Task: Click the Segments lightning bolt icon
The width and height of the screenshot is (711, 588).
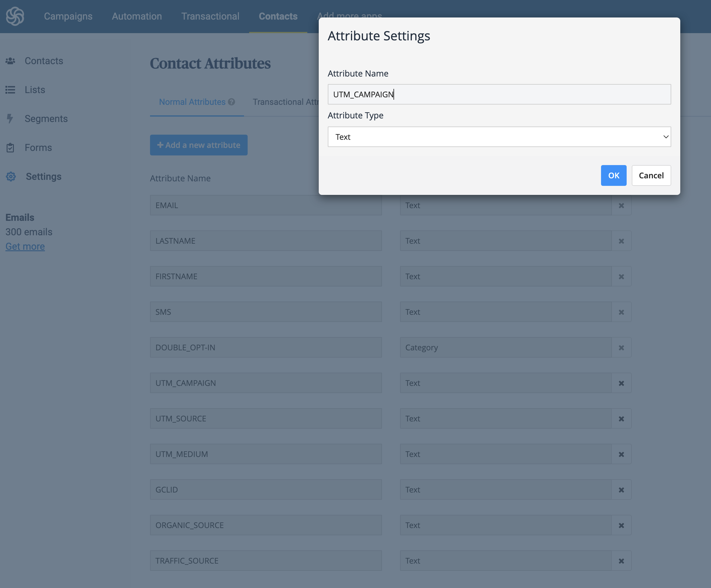Action: point(10,118)
